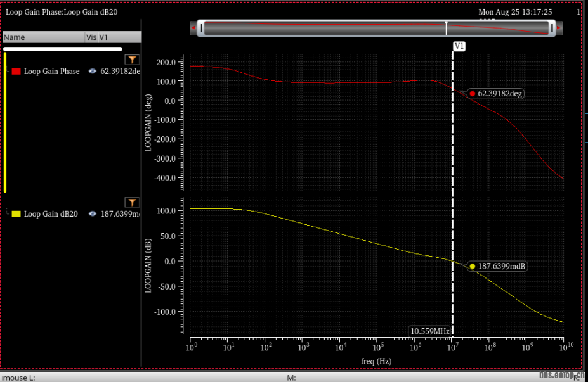588x382 pixels.
Task: Select the yellow Loop Gain dB20 color swatch
Action: point(16,214)
